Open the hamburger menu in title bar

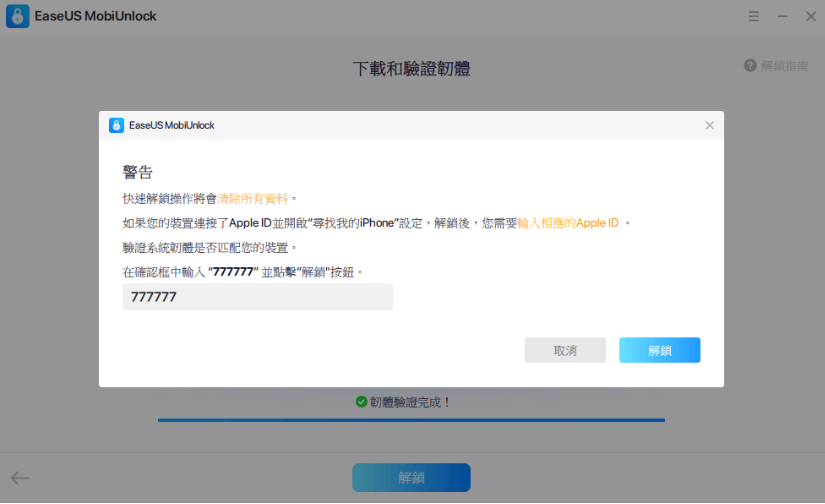coord(753,16)
